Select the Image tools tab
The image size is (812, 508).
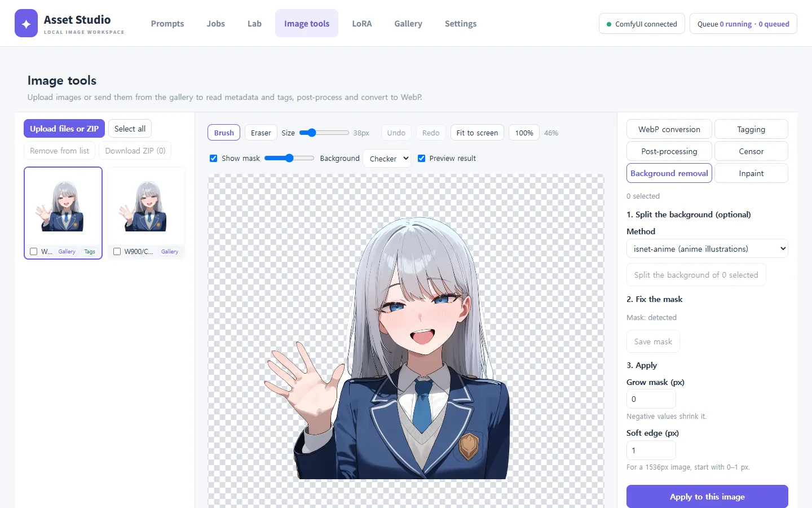pyautogui.click(x=307, y=24)
